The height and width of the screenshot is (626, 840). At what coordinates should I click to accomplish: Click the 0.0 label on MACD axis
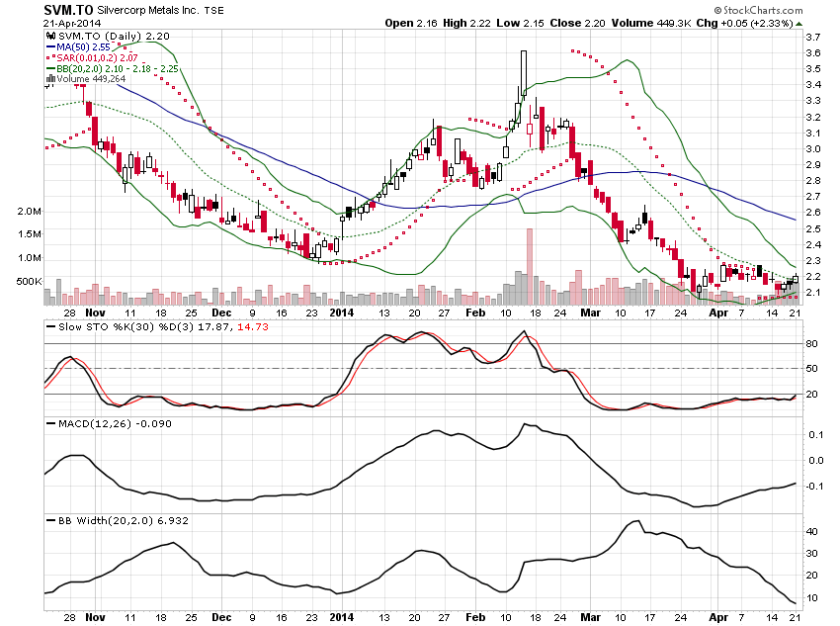[816, 461]
